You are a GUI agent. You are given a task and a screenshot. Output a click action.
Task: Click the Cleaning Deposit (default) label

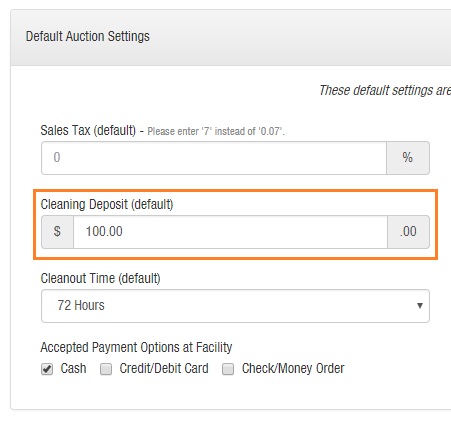[x=107, y=204]
